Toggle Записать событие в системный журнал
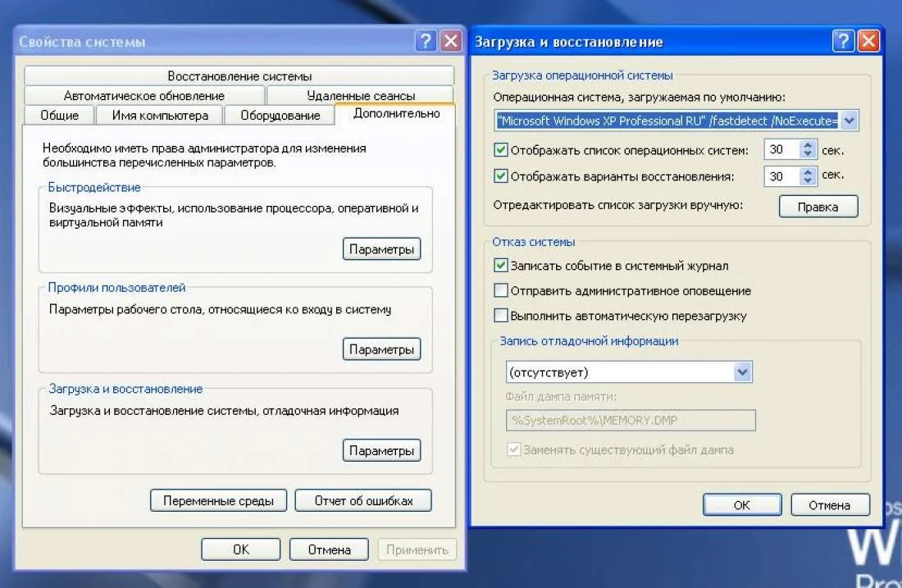Image resolution: width=902 pixels, height=588 pixels. point(501,265)
